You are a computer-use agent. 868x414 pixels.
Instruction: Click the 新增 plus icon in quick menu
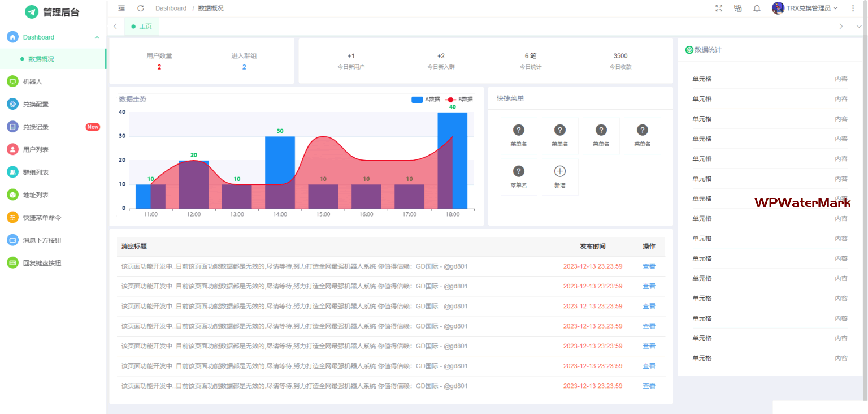click(x=559, y=171)
